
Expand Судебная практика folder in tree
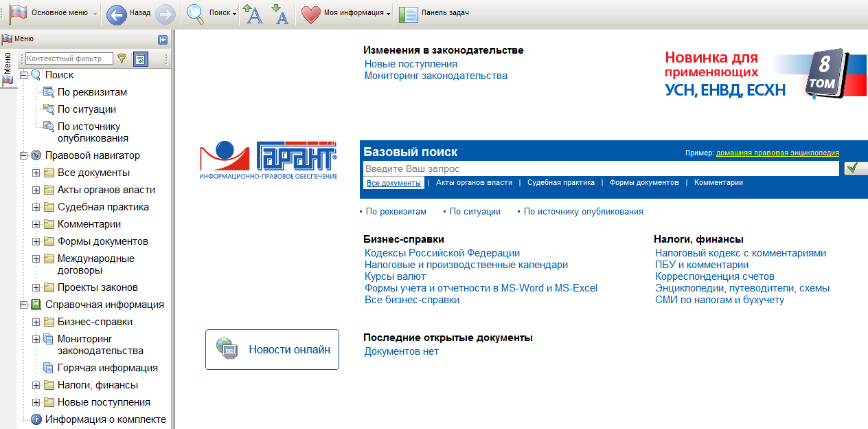36,207
